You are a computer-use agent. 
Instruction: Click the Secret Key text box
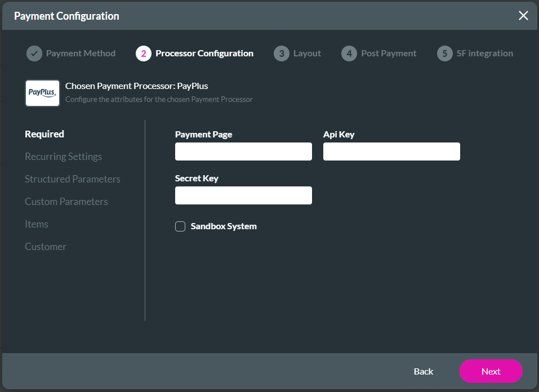243,195
